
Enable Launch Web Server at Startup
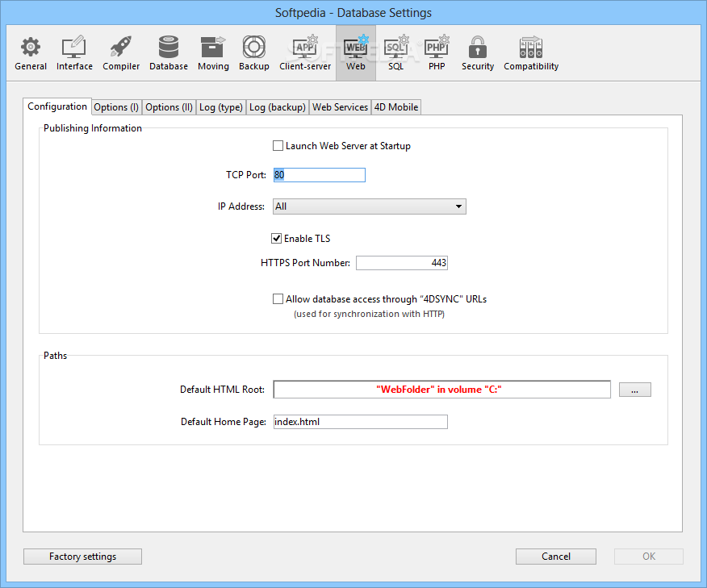(278, 146)
